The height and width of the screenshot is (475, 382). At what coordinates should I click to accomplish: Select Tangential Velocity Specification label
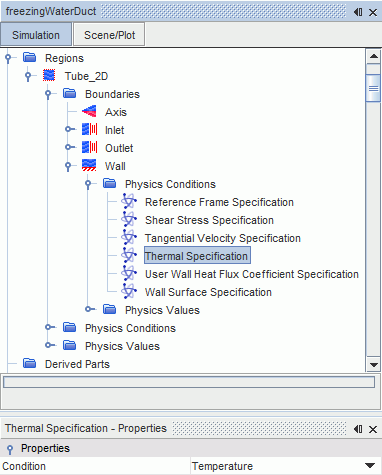[223, 238]
